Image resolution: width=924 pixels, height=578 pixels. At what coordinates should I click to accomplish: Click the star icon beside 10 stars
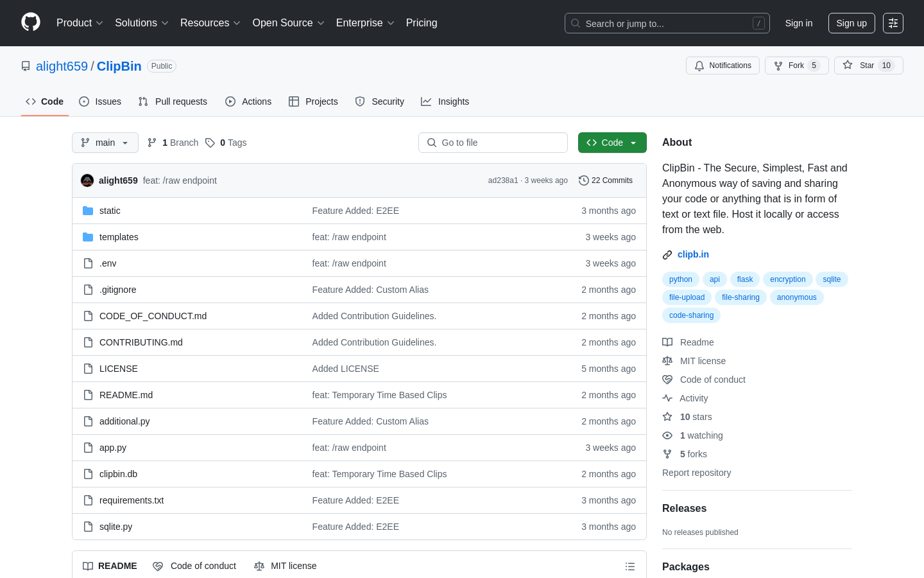[x=667, y=417]
